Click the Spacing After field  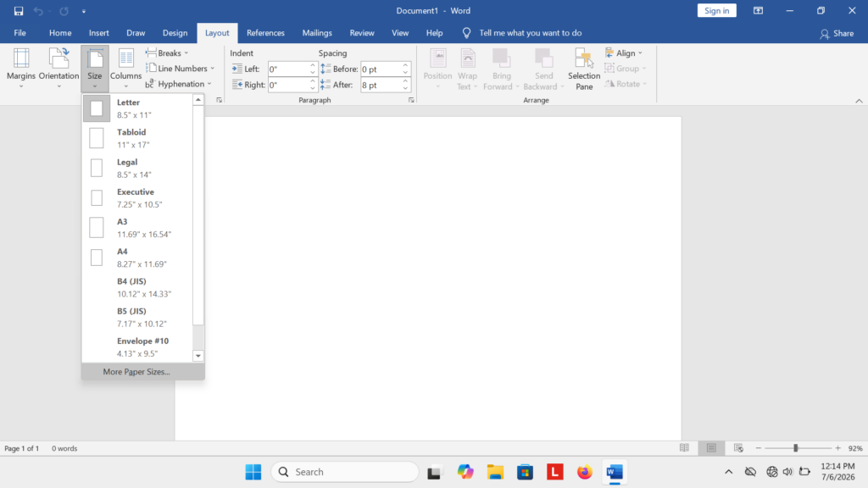click(x=381, y=85)
